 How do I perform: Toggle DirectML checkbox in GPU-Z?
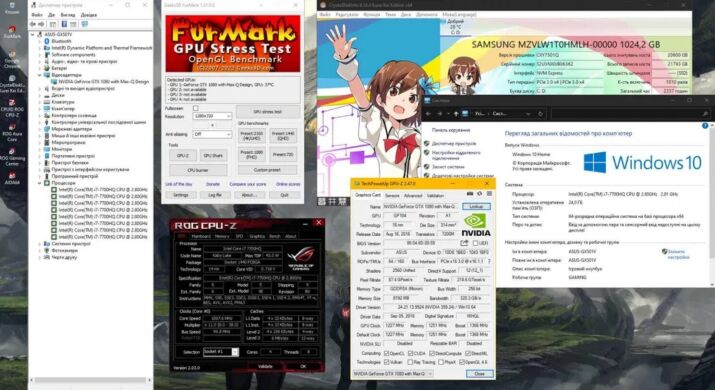pos(469,353)
